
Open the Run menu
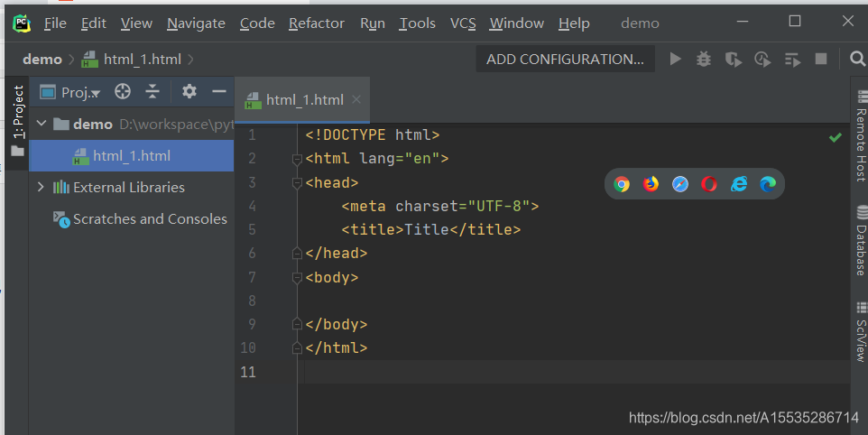373,23
